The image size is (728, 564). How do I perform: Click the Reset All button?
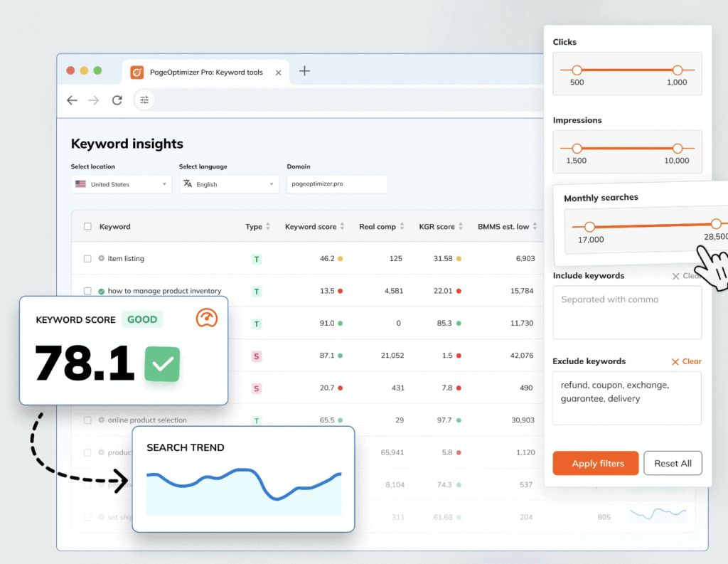pos(673,463)
